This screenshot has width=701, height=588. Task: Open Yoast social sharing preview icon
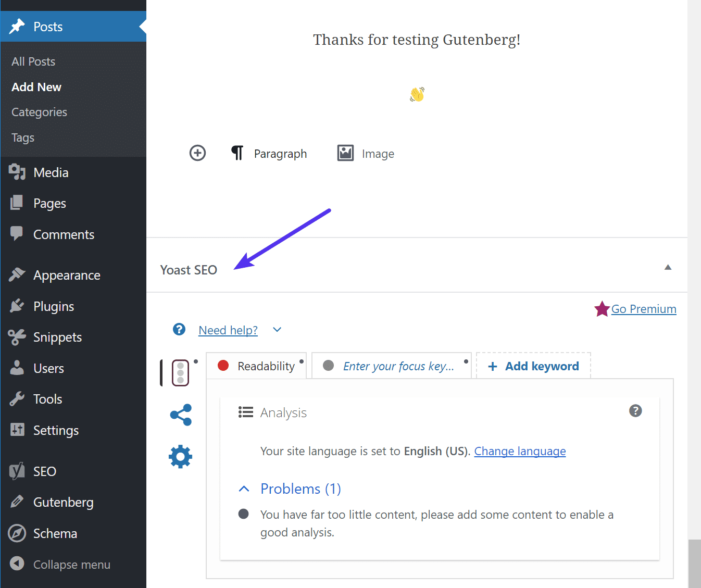coord(180,415)
